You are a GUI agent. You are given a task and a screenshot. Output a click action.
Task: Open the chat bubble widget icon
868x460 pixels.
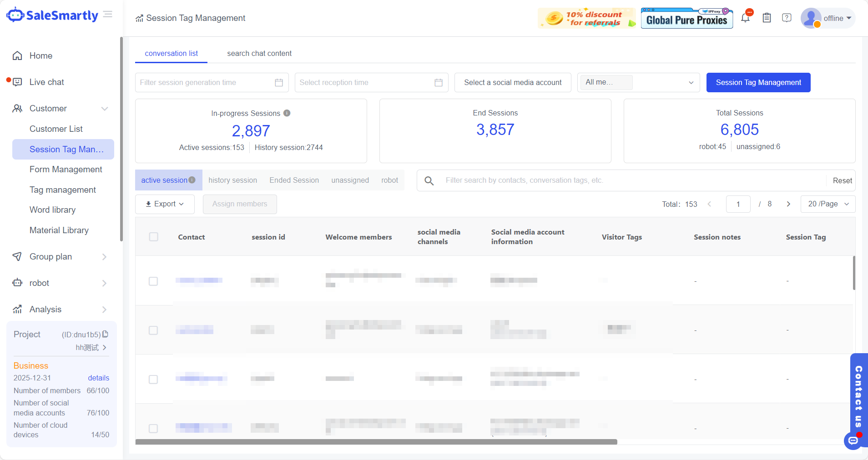pos(853,440)
